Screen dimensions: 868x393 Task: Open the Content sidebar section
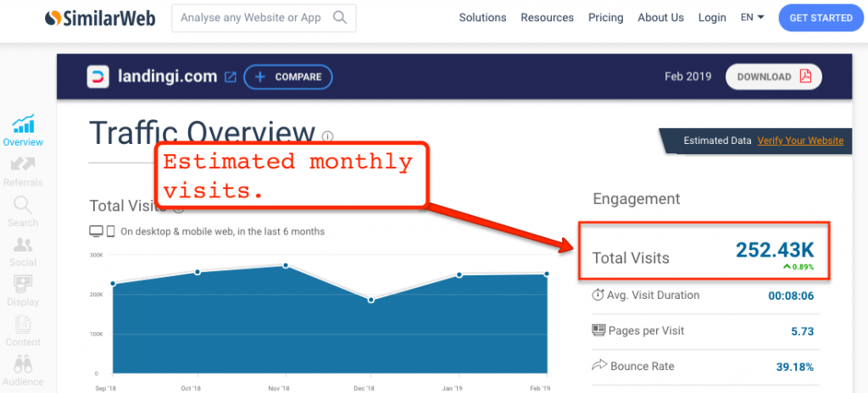click(x=23, y=331)
